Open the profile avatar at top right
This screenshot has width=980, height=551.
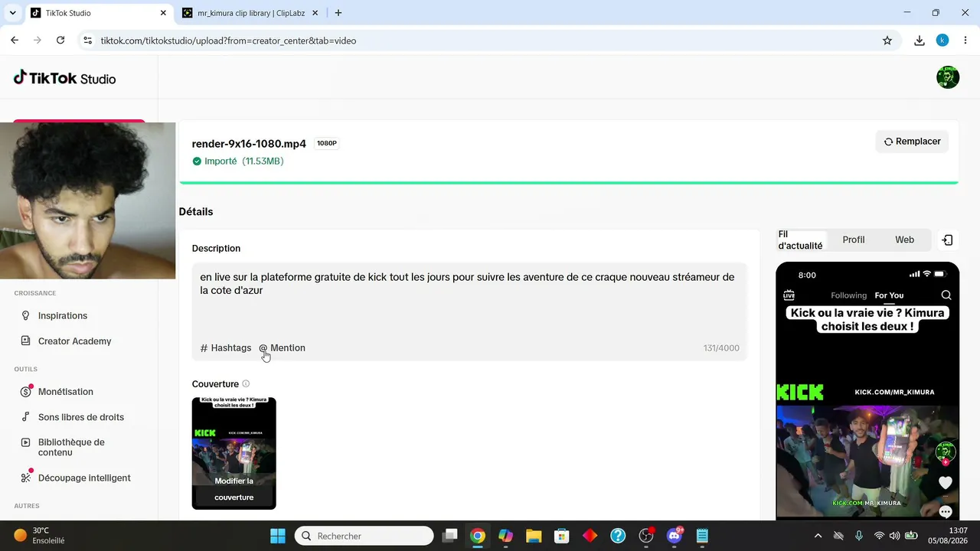click(x=948, y=77)
